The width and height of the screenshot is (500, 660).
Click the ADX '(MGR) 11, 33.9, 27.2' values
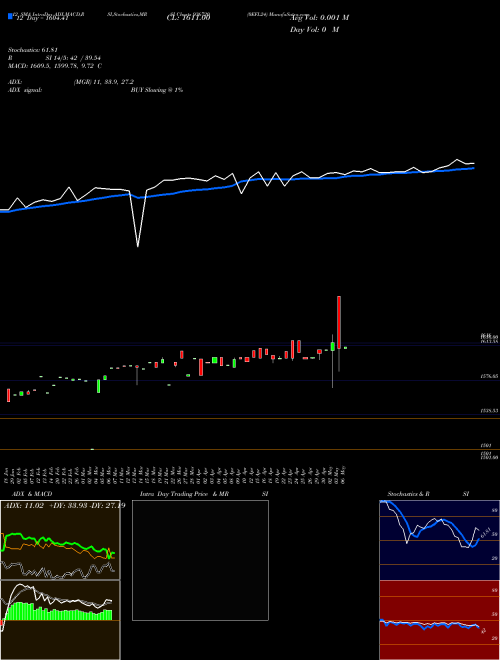104,82
